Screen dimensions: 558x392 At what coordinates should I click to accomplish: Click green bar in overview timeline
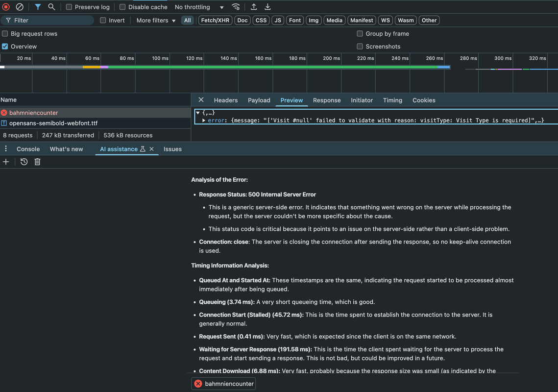click(x=272, y=67)
